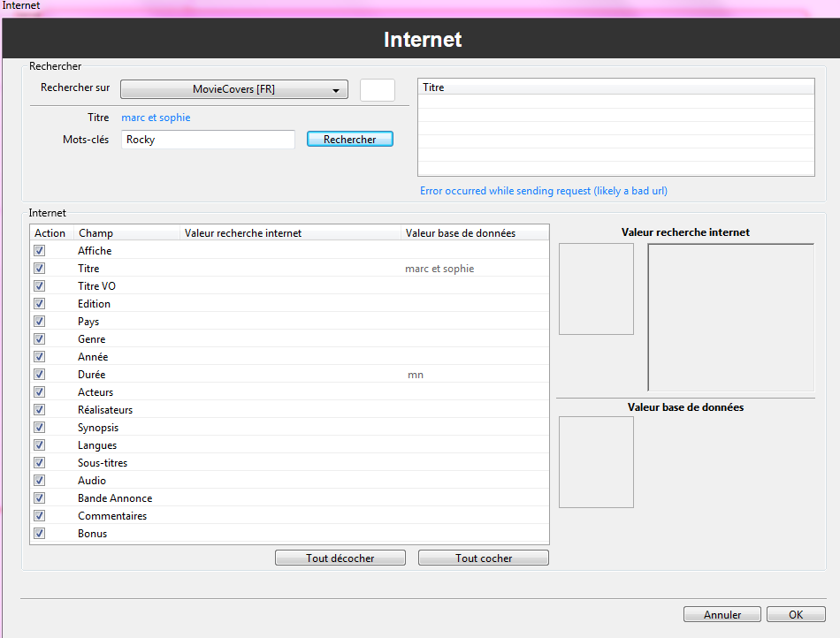
Task: Confirm with the OK button
Action: (x=796, y=615)
